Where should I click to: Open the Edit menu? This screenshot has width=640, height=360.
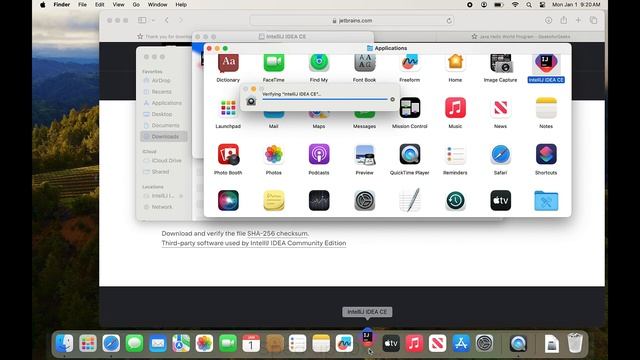[x=100, y=4]
